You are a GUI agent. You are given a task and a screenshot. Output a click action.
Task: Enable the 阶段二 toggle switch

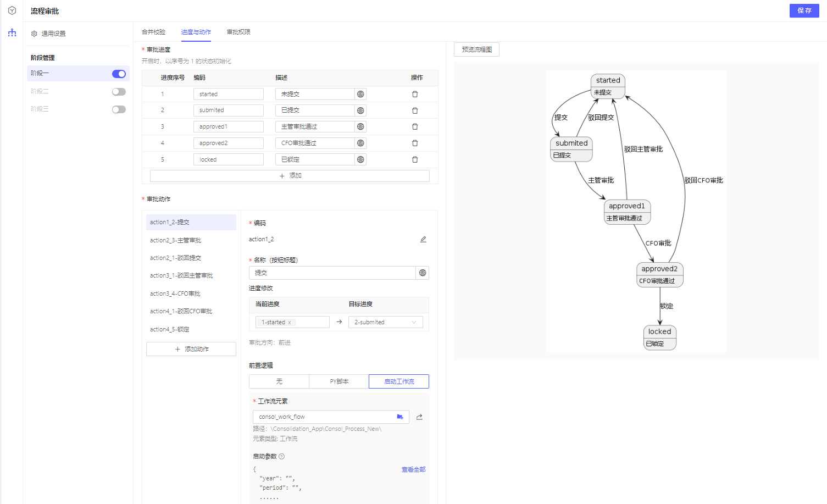click(119, 92)
